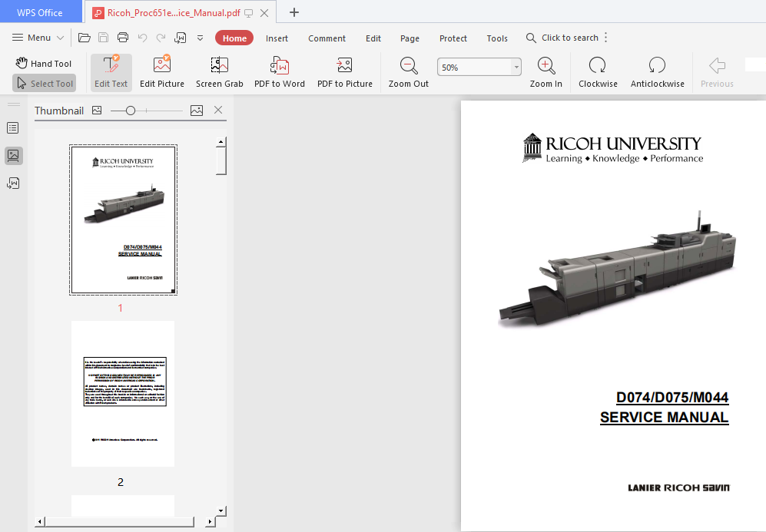Click thumbnail panel scroll left arrow
The height and width of the screenshot is (532, 766).
point(40,522)
